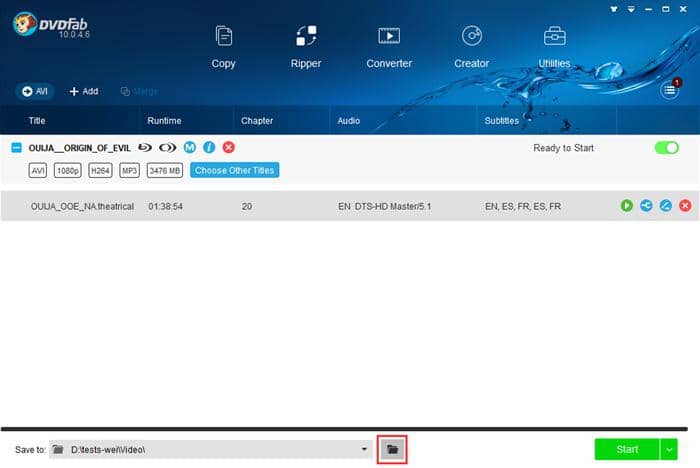Open the title bar skin shirt icon

614,9
